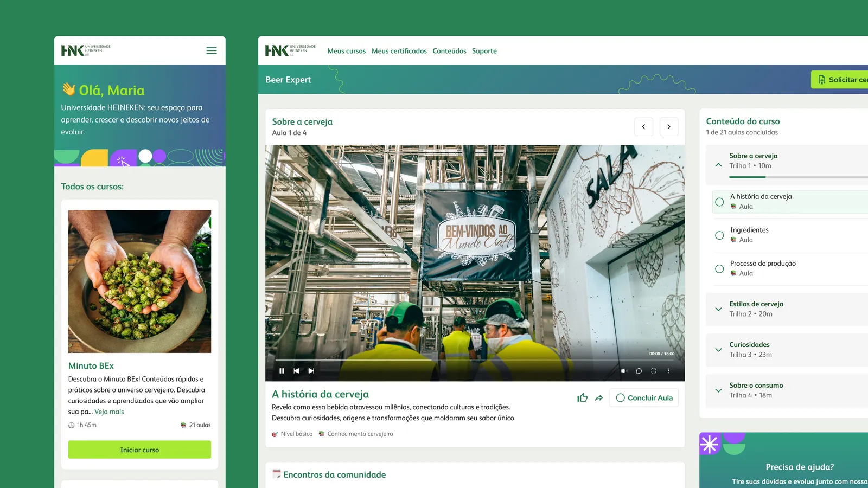Share the lesson with arrow icon
Screen dimensions: 868x488
[599, 398]
